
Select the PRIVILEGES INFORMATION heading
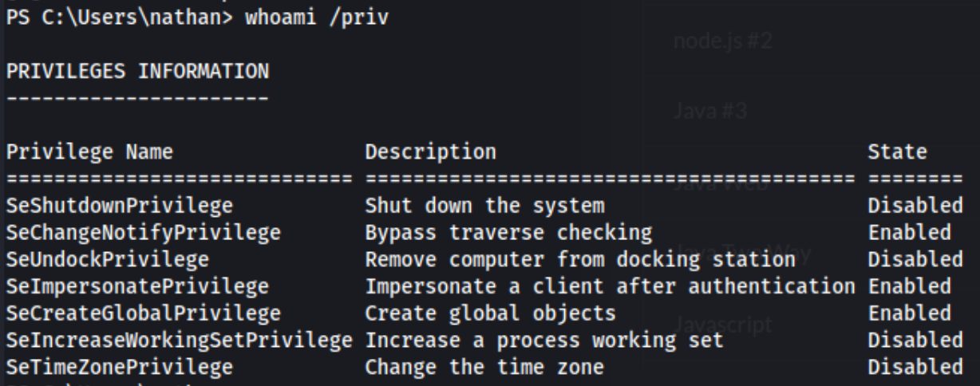click(137, 72)
